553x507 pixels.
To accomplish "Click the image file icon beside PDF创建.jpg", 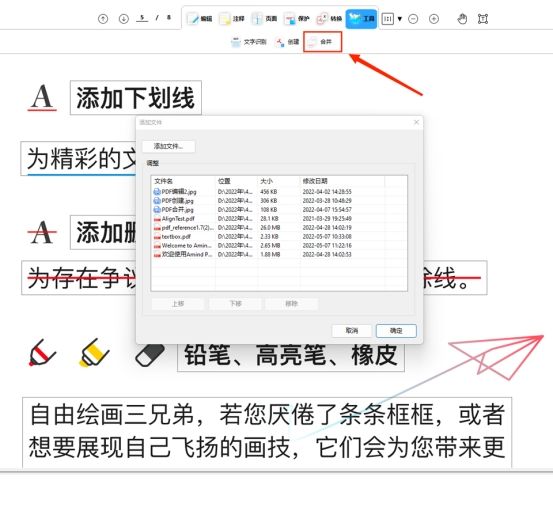I will click(157, 201).
